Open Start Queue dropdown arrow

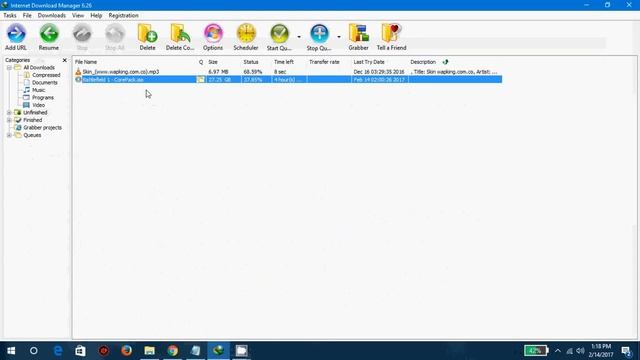click(x=299, y=37)
